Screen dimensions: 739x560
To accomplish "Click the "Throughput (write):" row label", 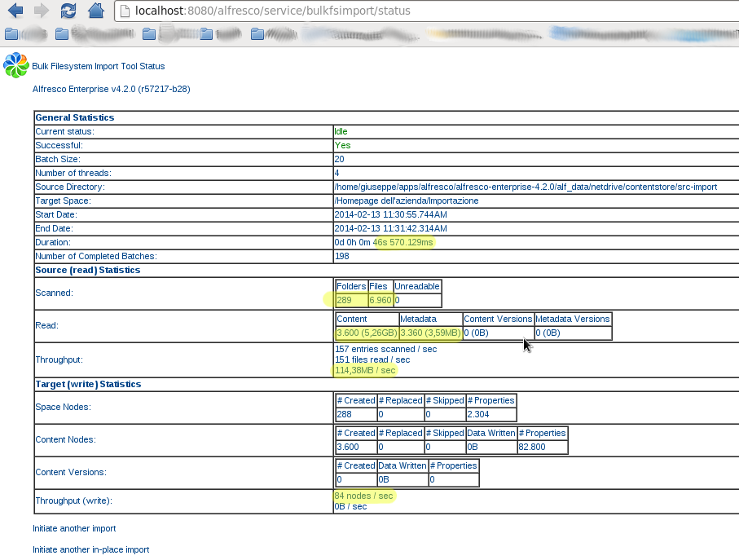I will pyautogui.click(x=74, y=500).
